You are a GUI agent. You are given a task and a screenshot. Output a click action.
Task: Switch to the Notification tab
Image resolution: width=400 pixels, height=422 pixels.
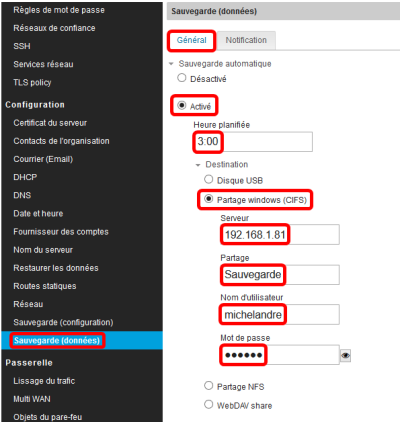(246, 40)
